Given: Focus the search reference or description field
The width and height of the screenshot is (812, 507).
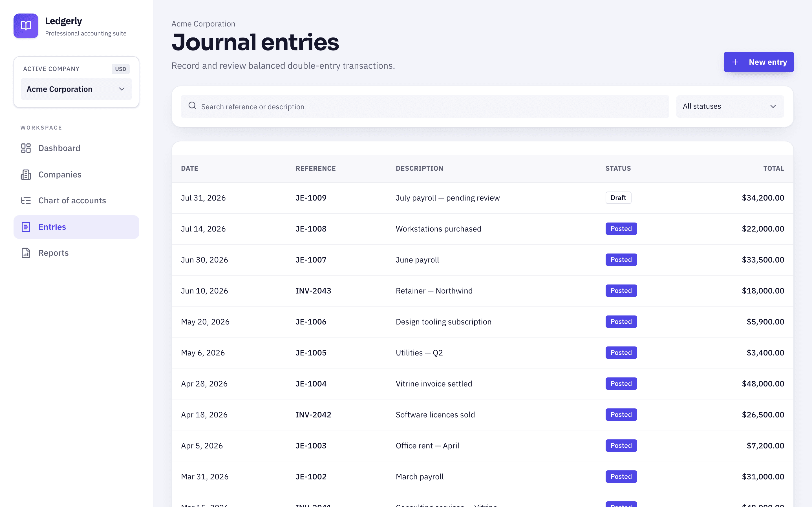Looking at the screenshot, I should coord(425,106).
